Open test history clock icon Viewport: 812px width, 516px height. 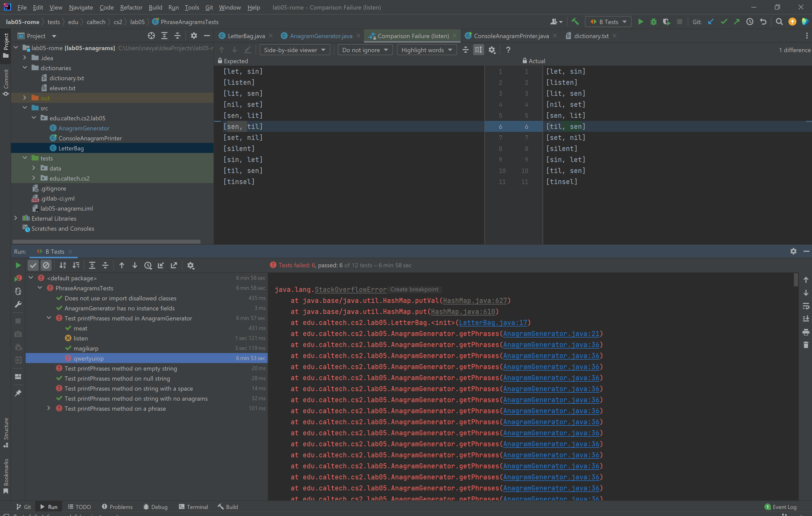pos(148,266)
